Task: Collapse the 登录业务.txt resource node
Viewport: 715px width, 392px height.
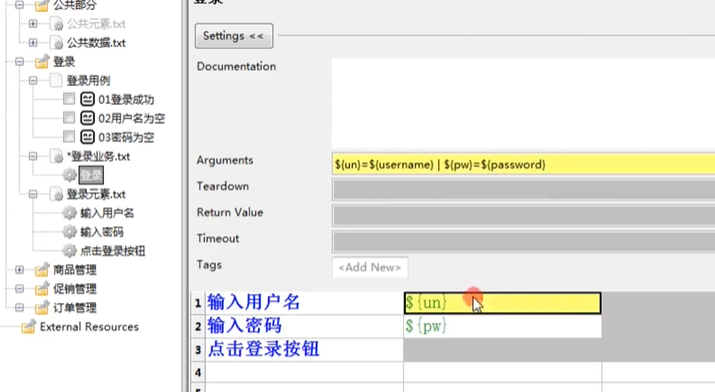Action: 33,156
